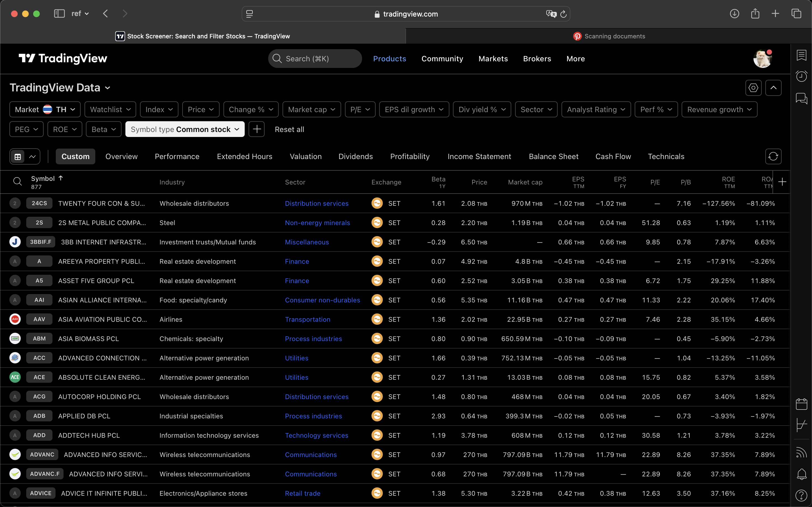Click the TradingView search field

(315, 59)
